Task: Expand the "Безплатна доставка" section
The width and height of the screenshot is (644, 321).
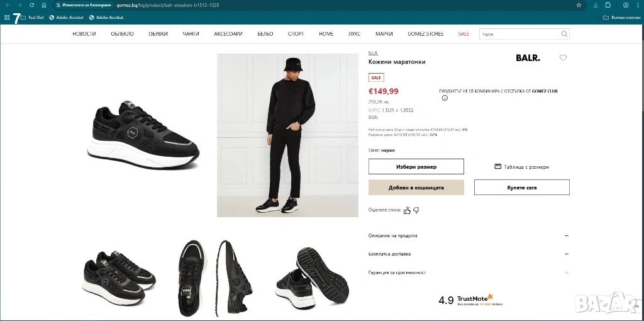Action: pyautogui.click(x=469, y=254)
